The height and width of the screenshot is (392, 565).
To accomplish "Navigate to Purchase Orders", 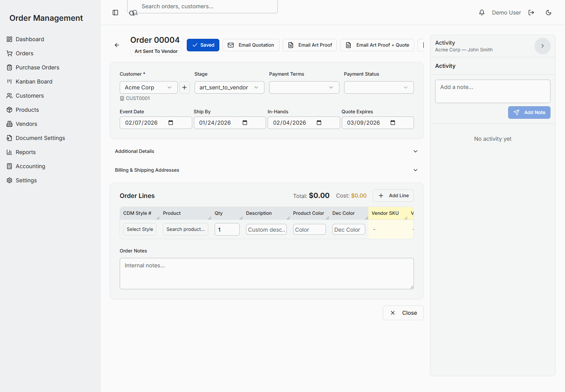I will click(x=50, y=67).
